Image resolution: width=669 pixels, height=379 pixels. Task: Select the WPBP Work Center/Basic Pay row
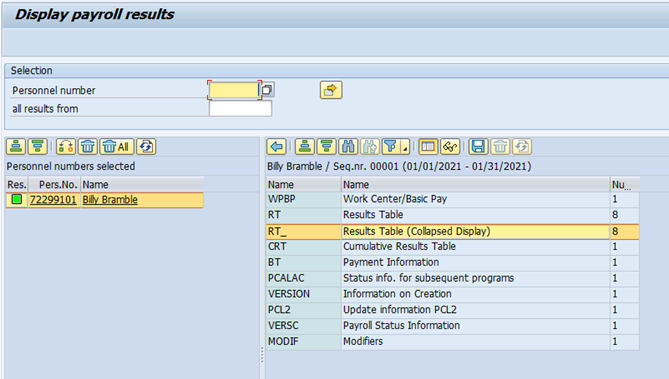coord(452,199)
